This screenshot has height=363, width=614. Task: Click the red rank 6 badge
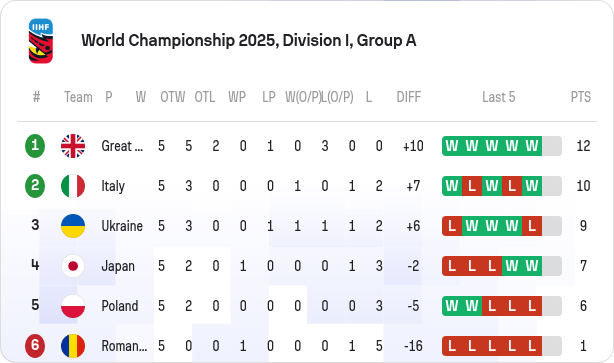coord(35,345)
